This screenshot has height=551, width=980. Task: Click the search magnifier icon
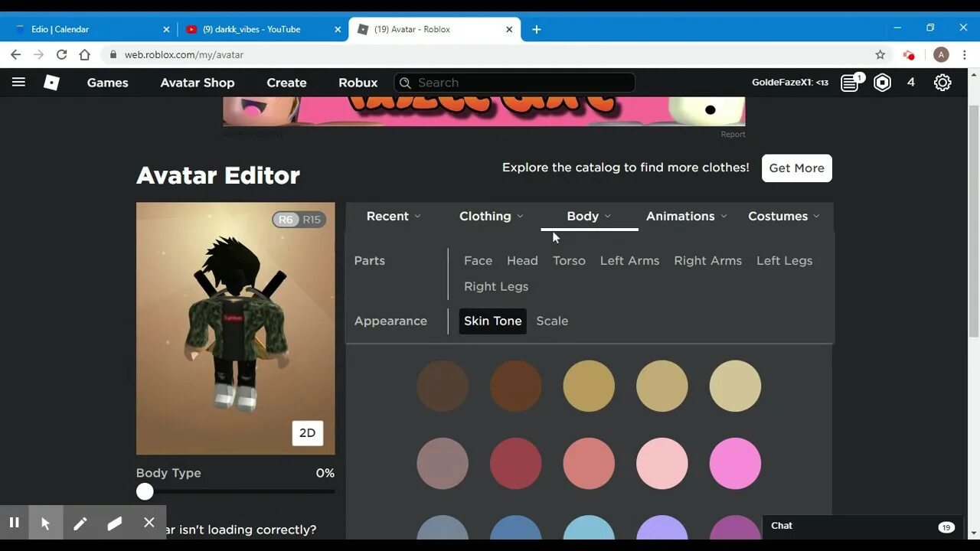click(405, 83)
